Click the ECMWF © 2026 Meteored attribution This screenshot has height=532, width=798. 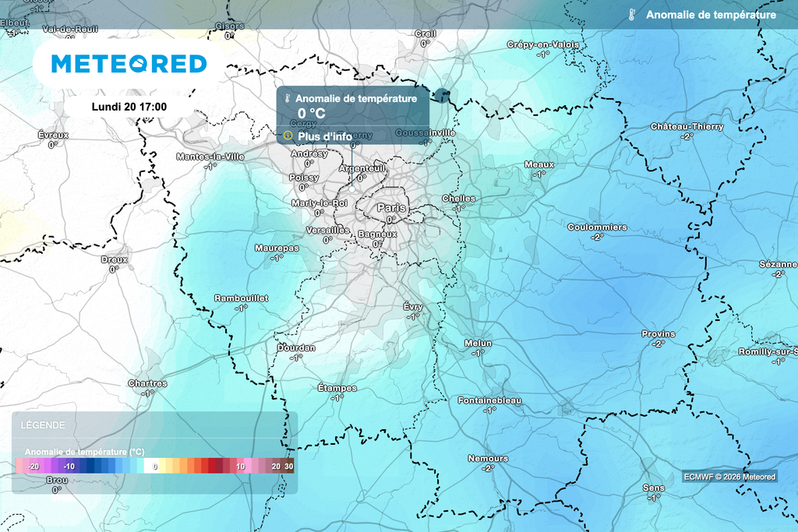(x=729, y=477)
